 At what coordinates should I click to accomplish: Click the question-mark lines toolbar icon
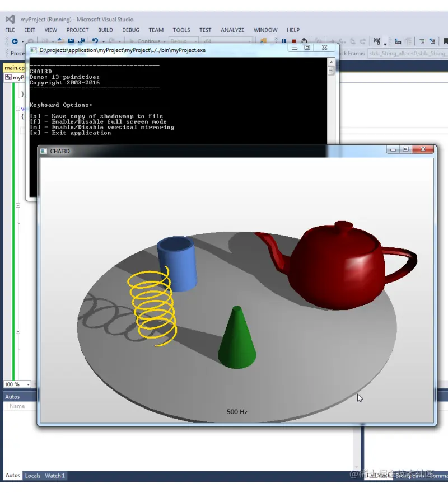[432, 41]
